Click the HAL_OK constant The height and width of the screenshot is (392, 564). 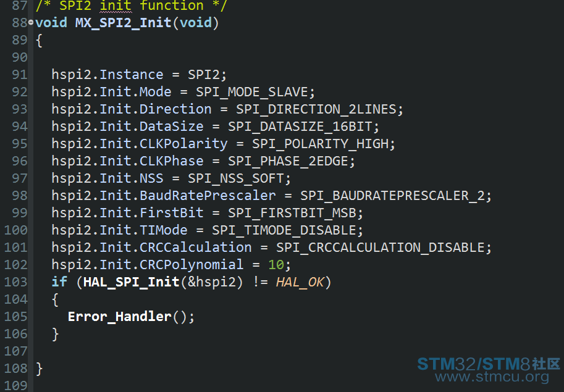pos(300,282)
